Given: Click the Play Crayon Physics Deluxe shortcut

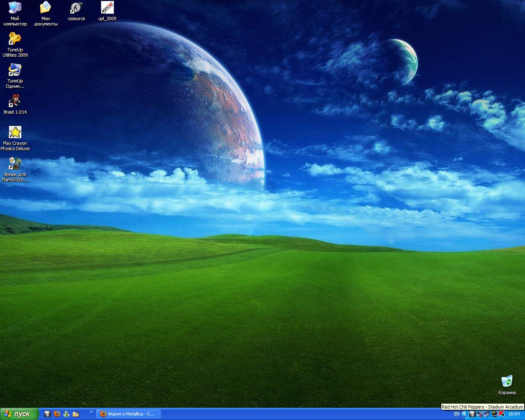Looking at the screenshot, I should tap(15, 132).
